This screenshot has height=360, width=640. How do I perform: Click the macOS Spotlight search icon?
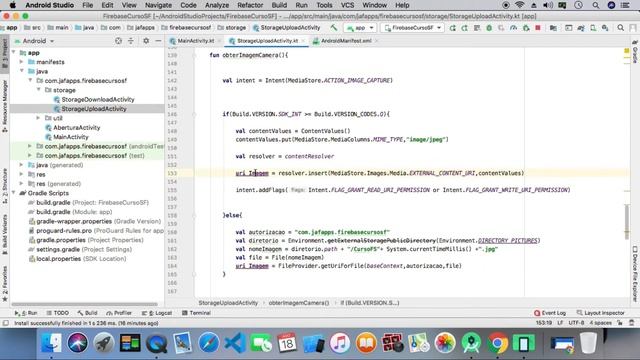click(x=596, y=5)
